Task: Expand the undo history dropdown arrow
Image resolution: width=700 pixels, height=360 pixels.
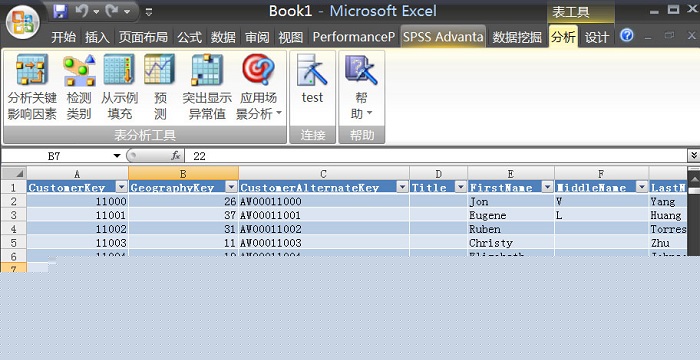Action: click(96, 12)
